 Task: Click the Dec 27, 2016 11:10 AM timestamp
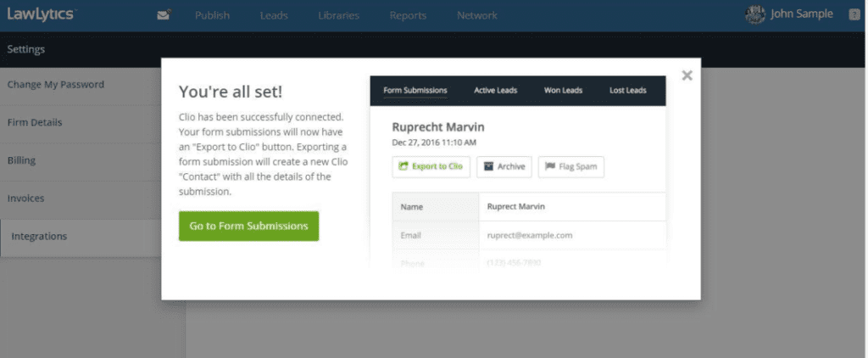(x=434, y=143)
